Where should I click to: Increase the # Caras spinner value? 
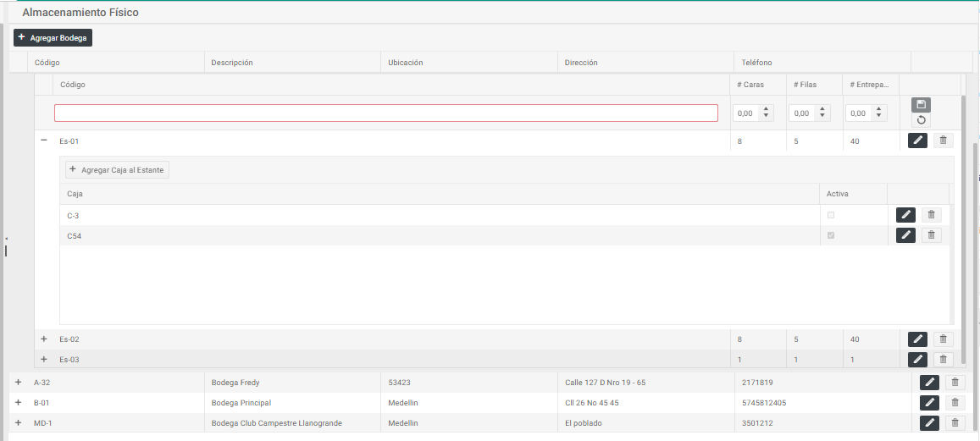(x=766, y=109)
